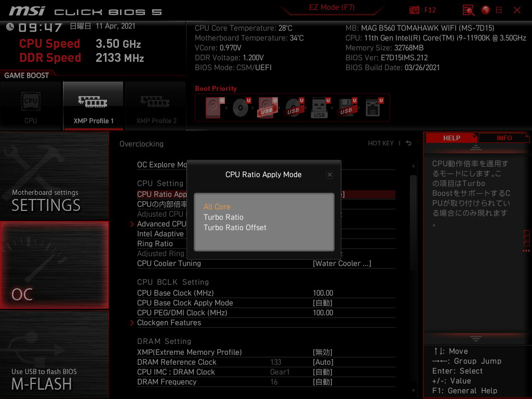
Task: Open DRAM Reference Clock Auto dropdown
Action: (x=323, y=362)
